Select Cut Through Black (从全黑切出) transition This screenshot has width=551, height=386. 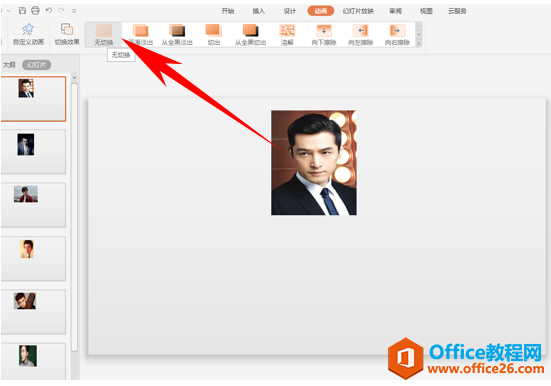pyautogui.click(x=250, y=35)
